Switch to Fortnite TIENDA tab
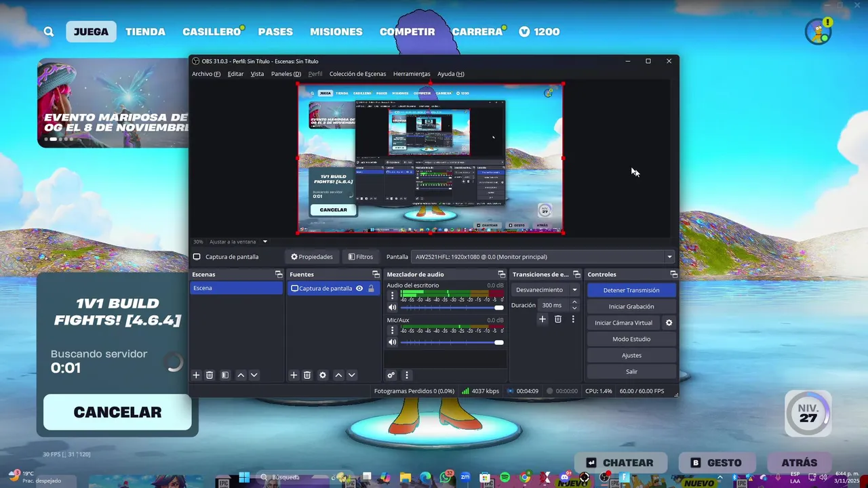Screen dimensions: 868x488 (145, 31)
